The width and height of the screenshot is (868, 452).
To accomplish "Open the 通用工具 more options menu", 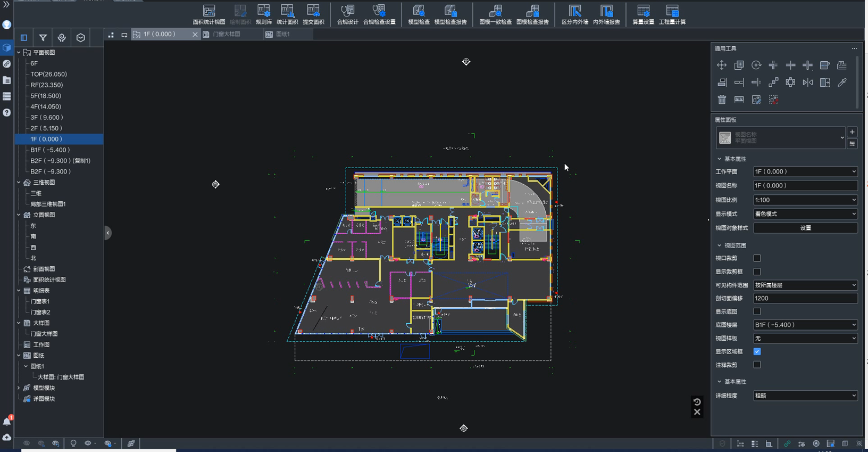I will [854, 48].
